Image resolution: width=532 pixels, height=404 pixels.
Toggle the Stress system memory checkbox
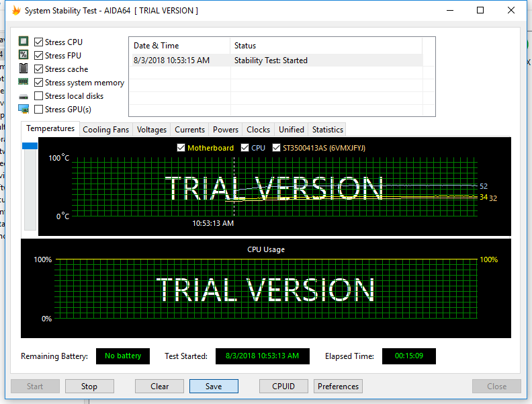[x=39, y=83]
